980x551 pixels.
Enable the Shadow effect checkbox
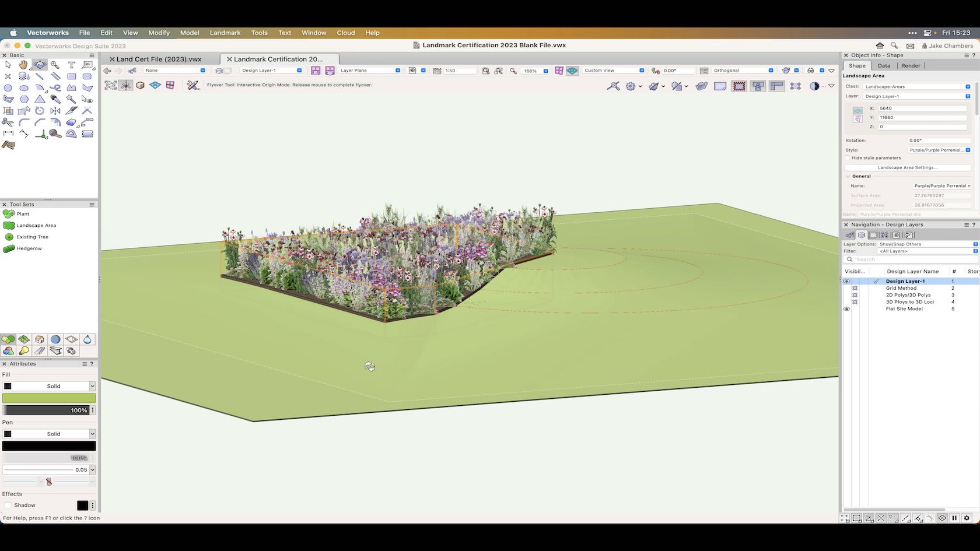pos(8,505)
